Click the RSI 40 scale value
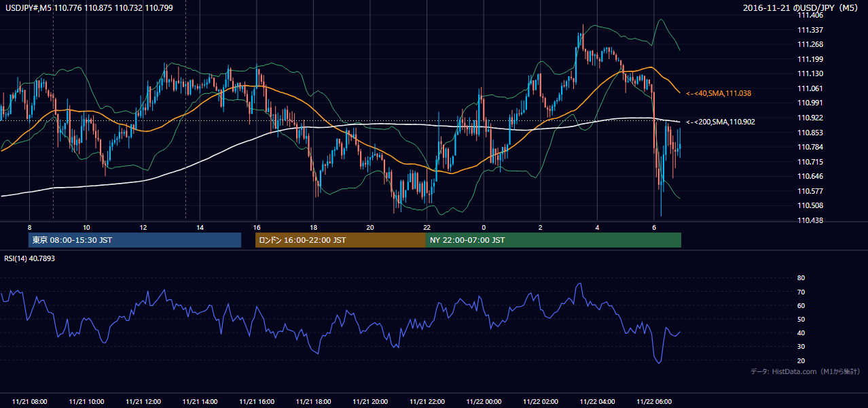 [x=801, y=333]
